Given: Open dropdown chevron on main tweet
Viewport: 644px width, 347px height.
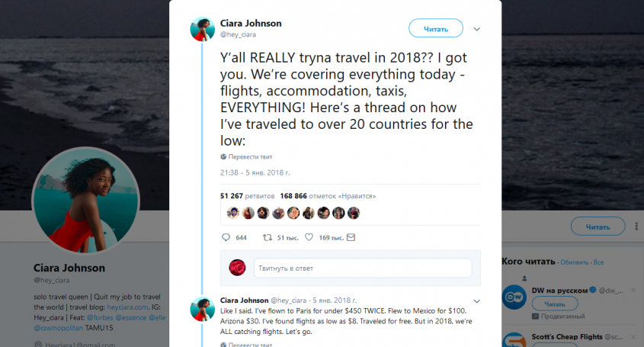Looking at the screenshot, I should (477, 29).
